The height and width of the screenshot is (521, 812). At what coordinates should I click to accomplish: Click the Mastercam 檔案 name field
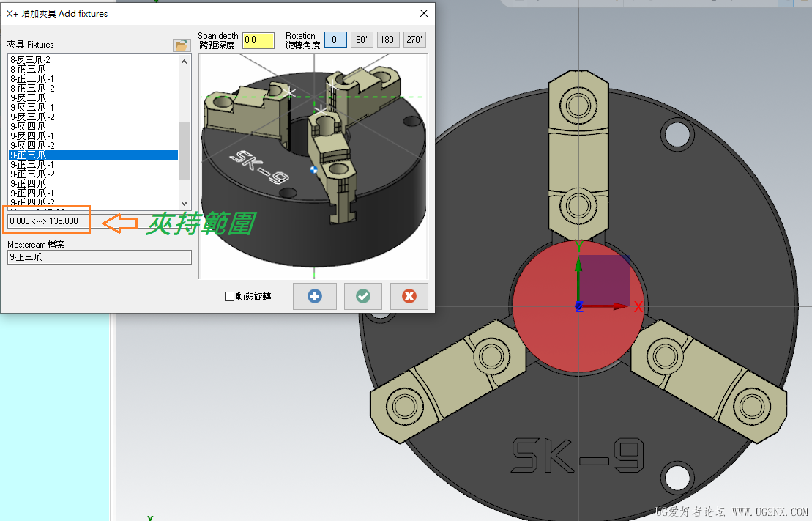coord(100,257)
